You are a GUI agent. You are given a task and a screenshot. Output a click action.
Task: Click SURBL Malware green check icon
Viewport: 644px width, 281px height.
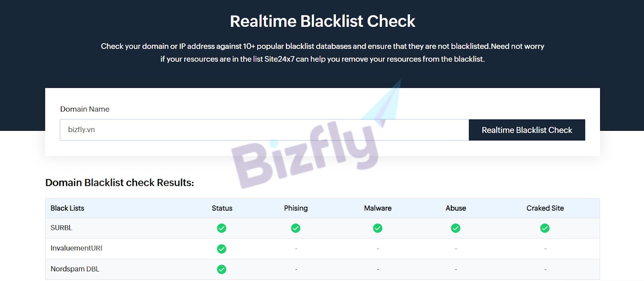coord(378,228)
